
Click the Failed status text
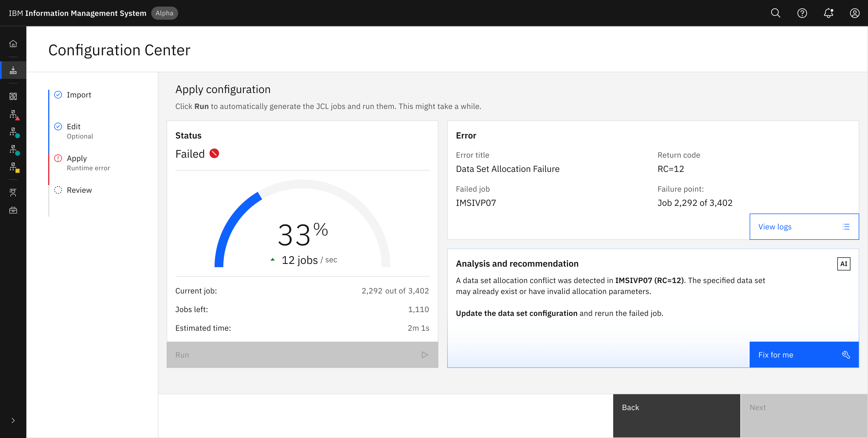click(190, 154)
